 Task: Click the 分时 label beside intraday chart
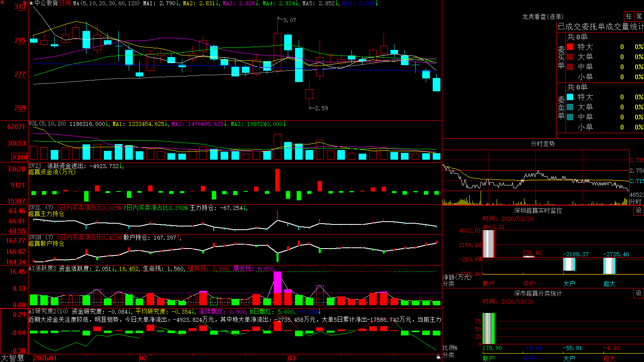tap(635, 202)
